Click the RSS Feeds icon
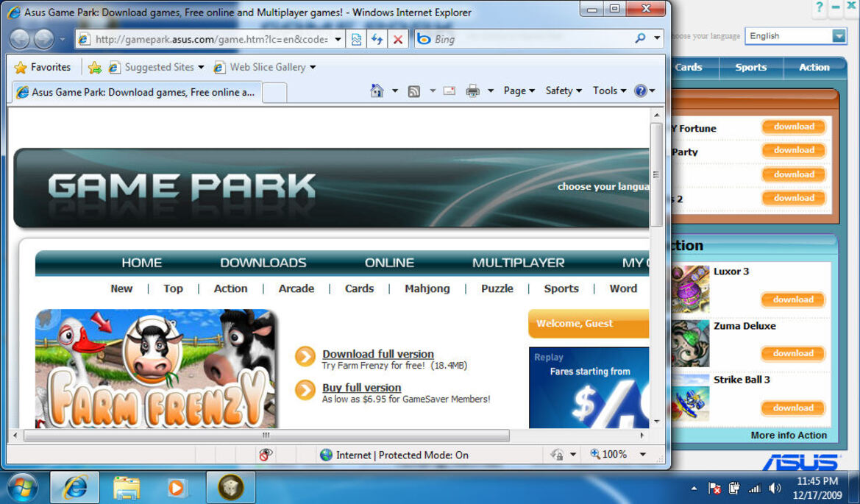860x504 pixels. pos(414,91)
